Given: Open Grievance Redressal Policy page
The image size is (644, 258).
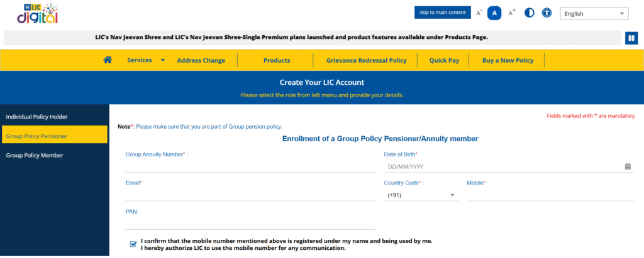Looking at the screenshot, I should tap(367, 60).
